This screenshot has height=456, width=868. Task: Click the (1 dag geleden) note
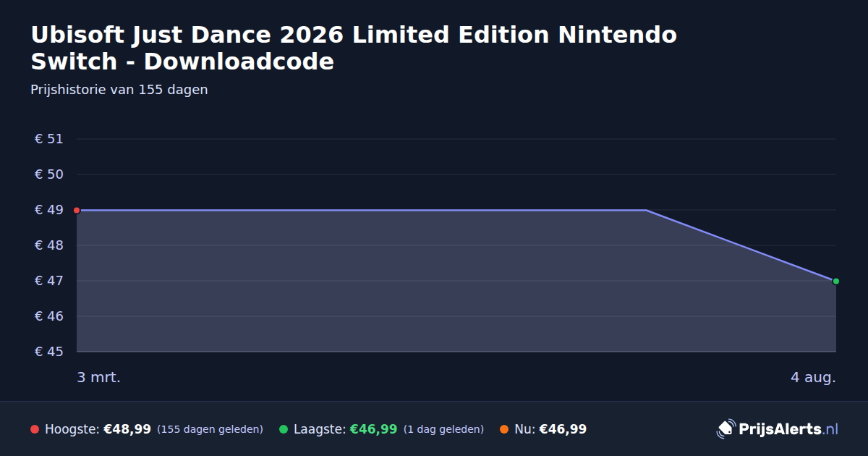(x=443, y=429)
